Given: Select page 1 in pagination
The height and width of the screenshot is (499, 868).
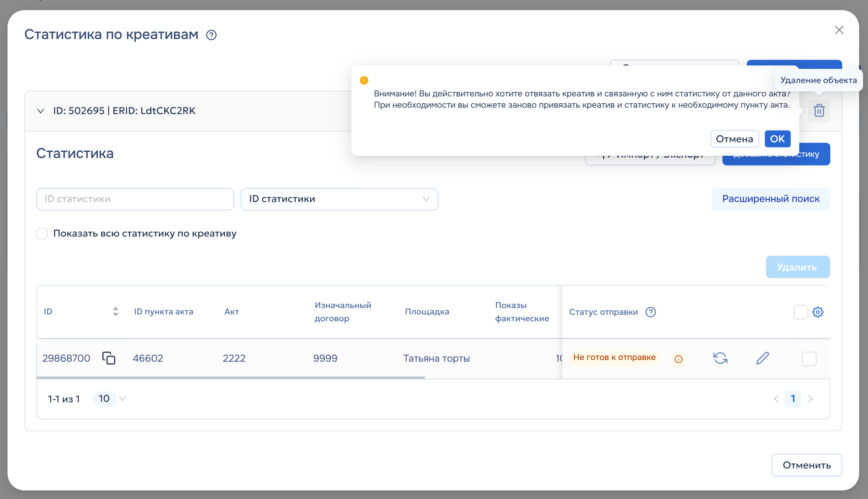Looking at the screenshot, I should 792,399.
